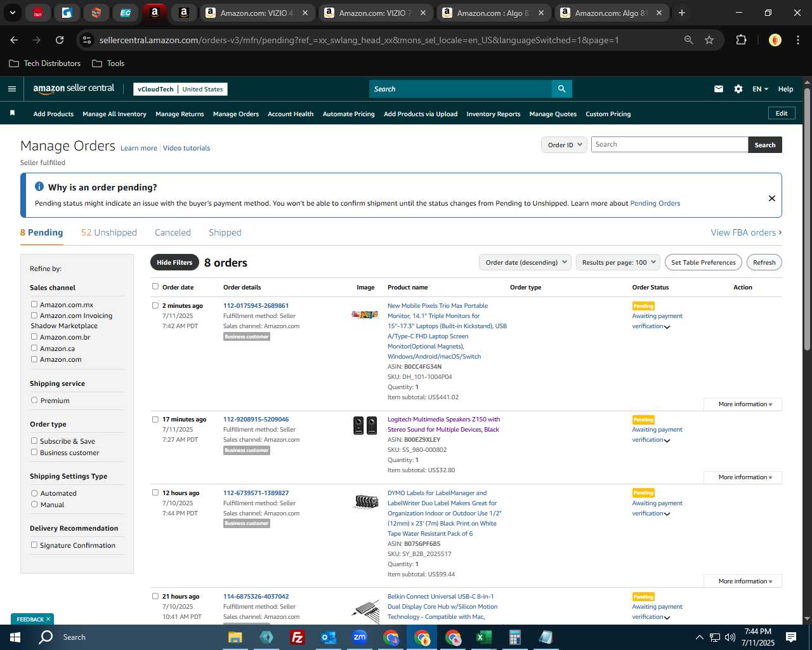Image resolution: width=812 pixels, height=650 pixels.
Task: Bookmark this page with the star icon
Action: click(x=709, y=40)
